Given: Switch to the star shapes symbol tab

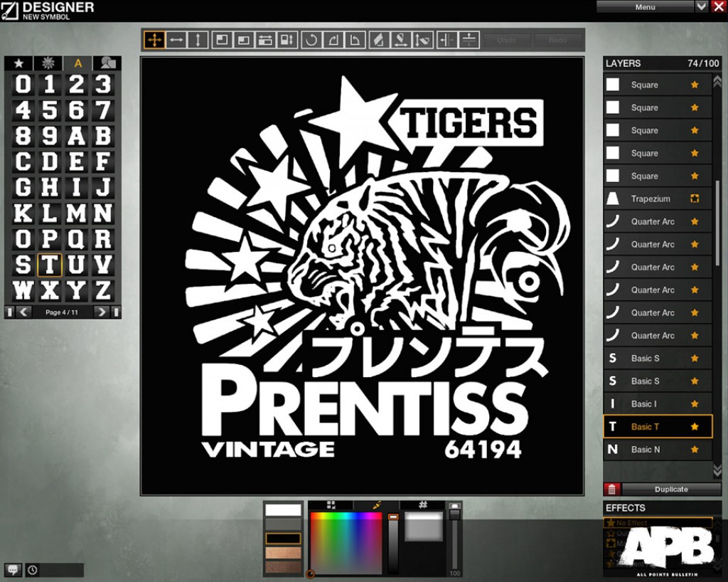Looking at the screenshot, I should pyautogui.click(x=19, y=63).
